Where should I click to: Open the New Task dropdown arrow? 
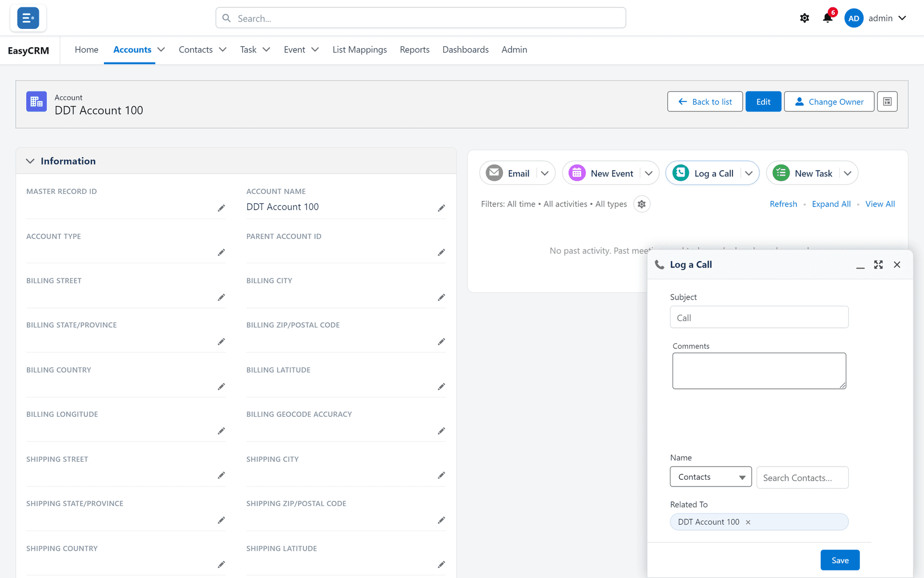pyautogui.click(x=847, y=173)
